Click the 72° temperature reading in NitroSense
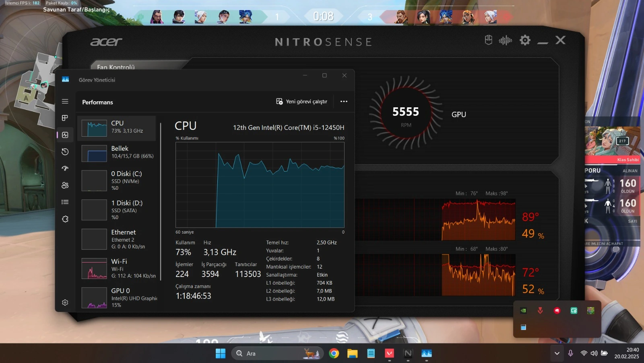The height and width of the screenshot is (363, 644). click(530, 273)
